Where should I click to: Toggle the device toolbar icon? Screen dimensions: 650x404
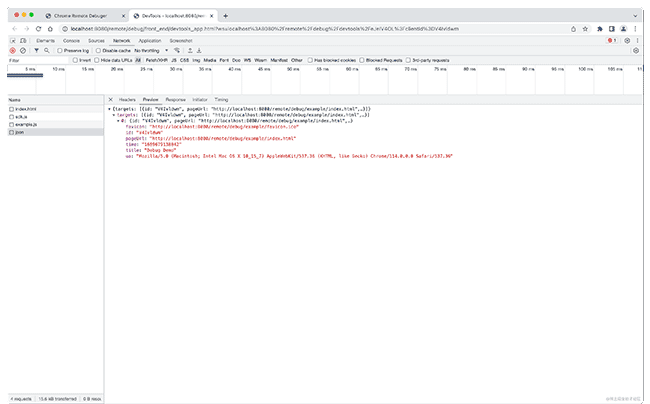pos(23,41)
